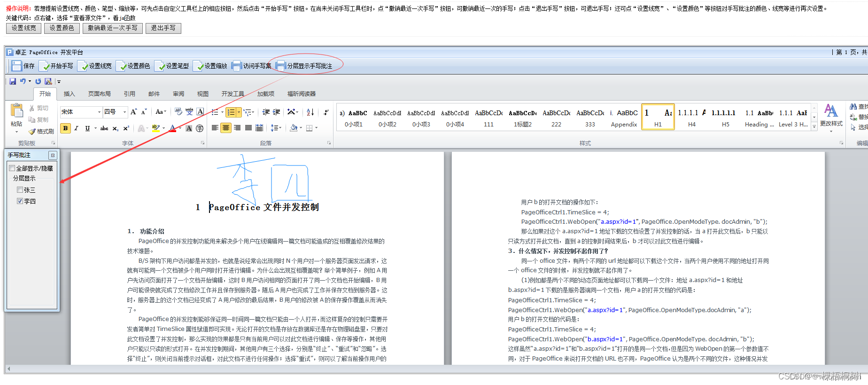Viewport: 868px width, 385px height.
Task: Click the paragraph shading paint bucket
Action: [x=294, y=128]
